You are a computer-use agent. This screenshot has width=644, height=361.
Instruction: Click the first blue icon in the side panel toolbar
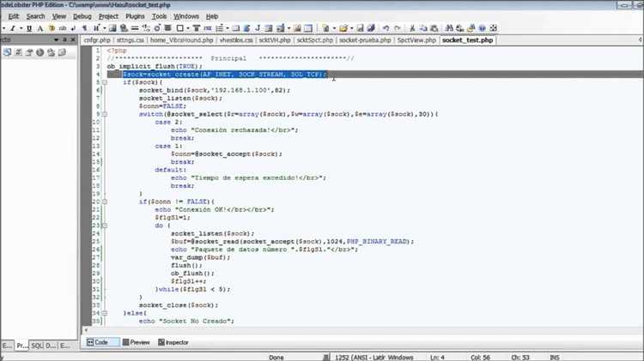(x=8, y=52)
